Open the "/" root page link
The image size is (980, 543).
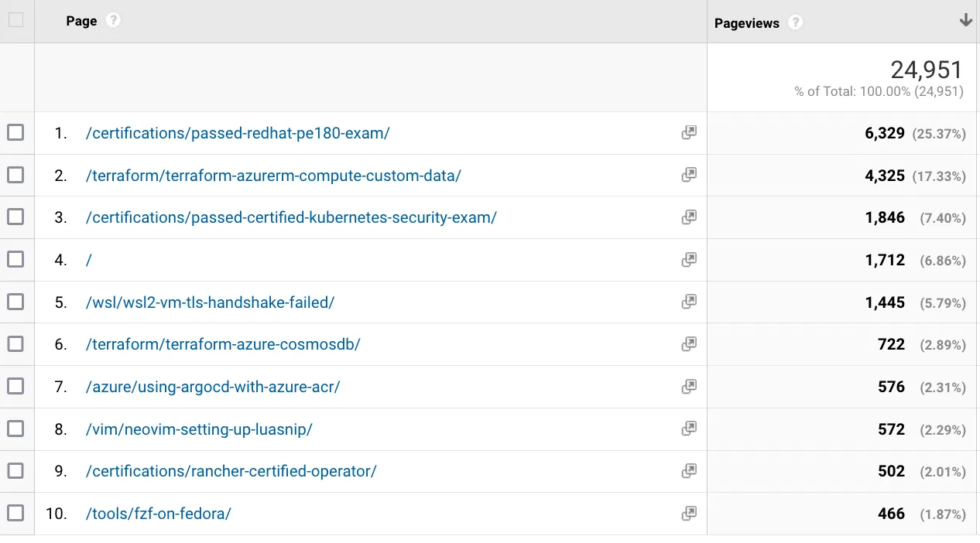pos(89,260)
